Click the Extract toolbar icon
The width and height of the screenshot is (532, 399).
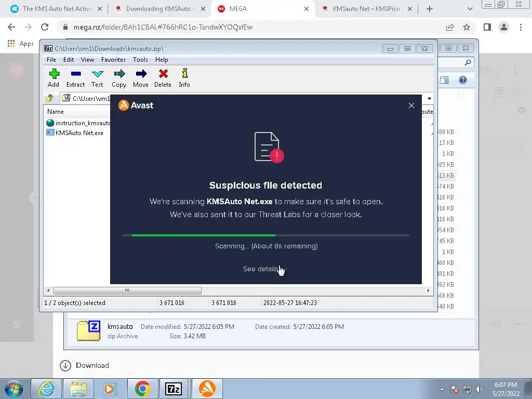(75, 78)
